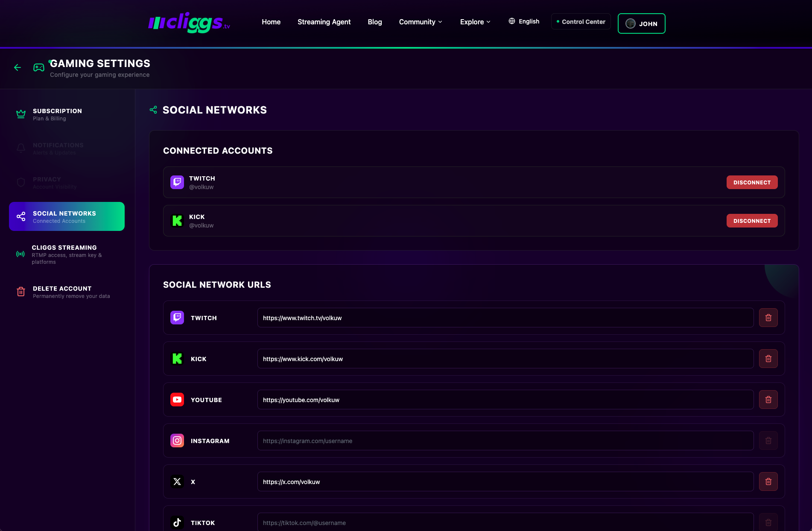Click the TikTok URL input field

(505, 522)
